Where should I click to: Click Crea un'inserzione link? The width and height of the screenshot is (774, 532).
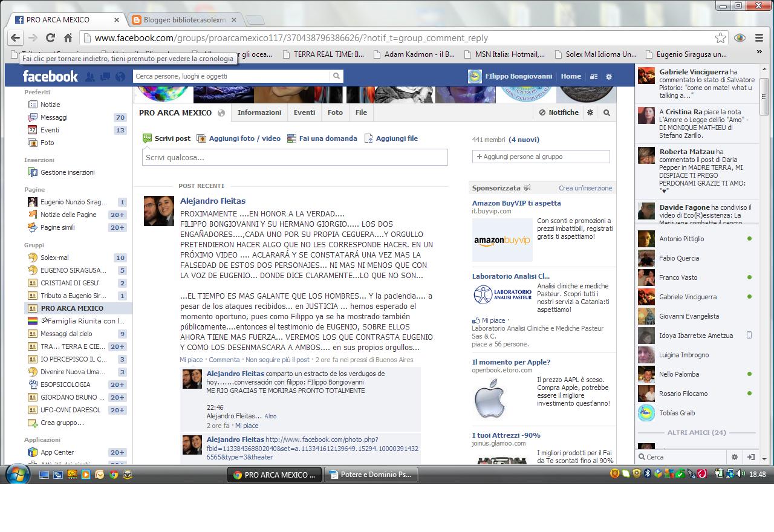[x=585, y=188]
